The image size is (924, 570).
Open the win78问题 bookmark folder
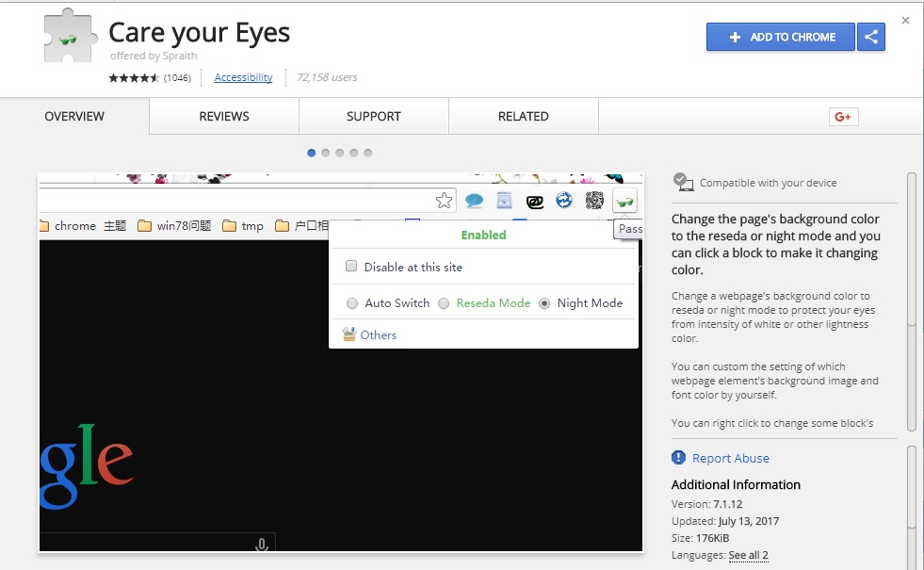click(x=174, y=226)
